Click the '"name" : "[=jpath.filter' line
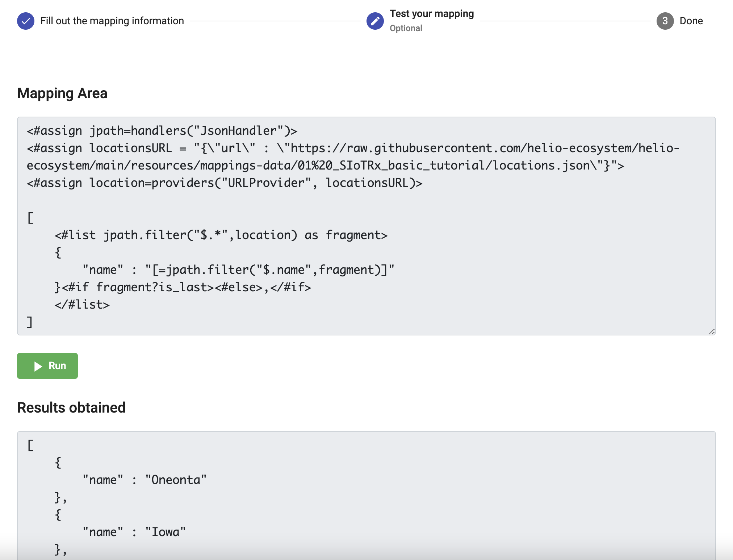This screenshot has height=560, width=733. [x=238, y=270]
